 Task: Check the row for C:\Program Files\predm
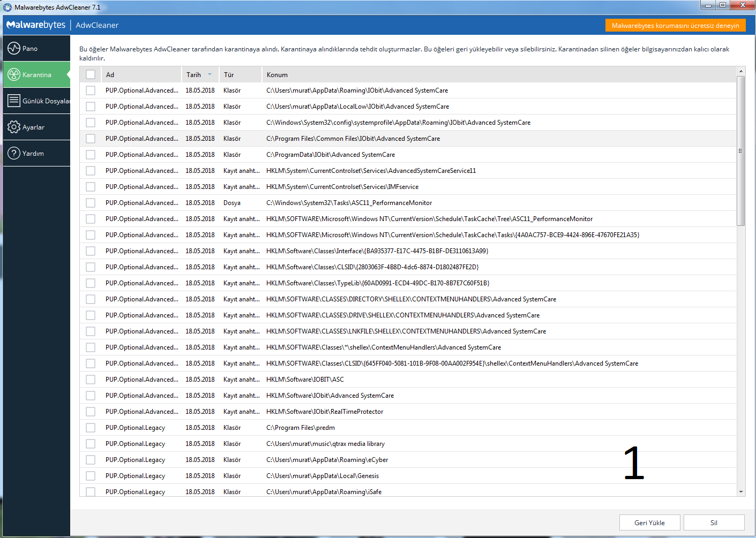(x=91, y=428)
